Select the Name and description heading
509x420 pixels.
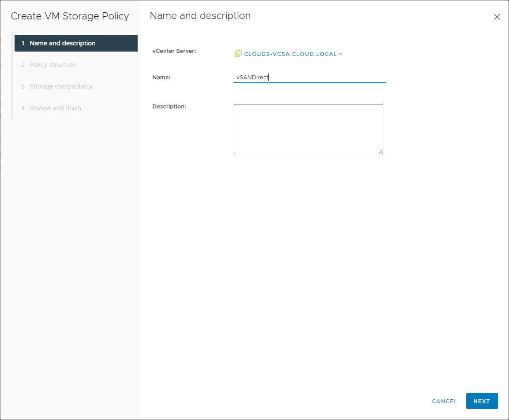tap(200, 15)
